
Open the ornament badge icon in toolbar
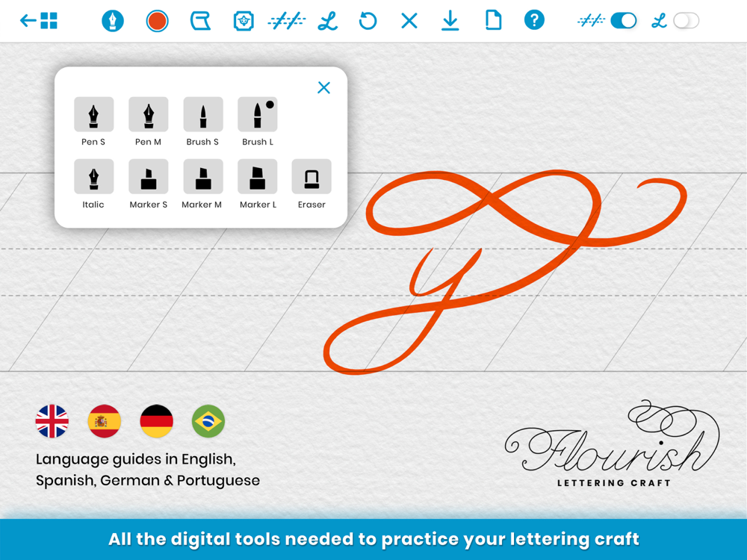[x=244, y=21]
